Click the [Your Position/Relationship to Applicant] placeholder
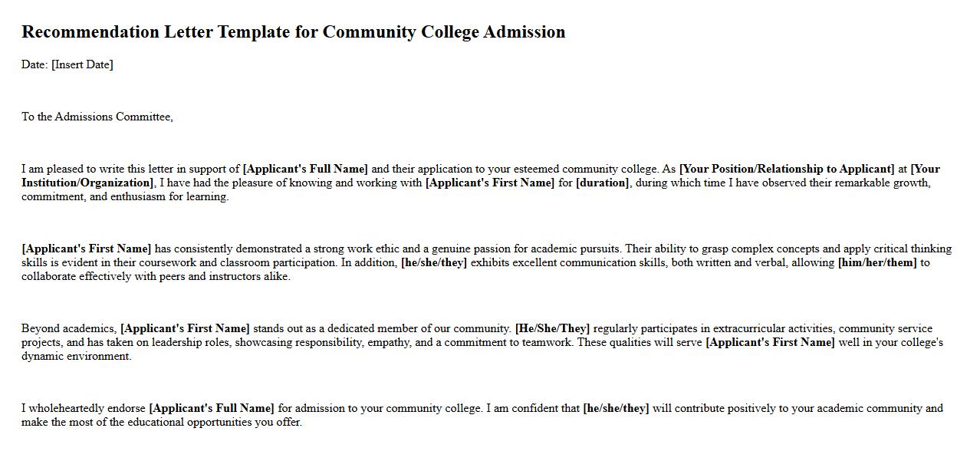The height and width of the screenshot is (461, 980). point(786,169)
